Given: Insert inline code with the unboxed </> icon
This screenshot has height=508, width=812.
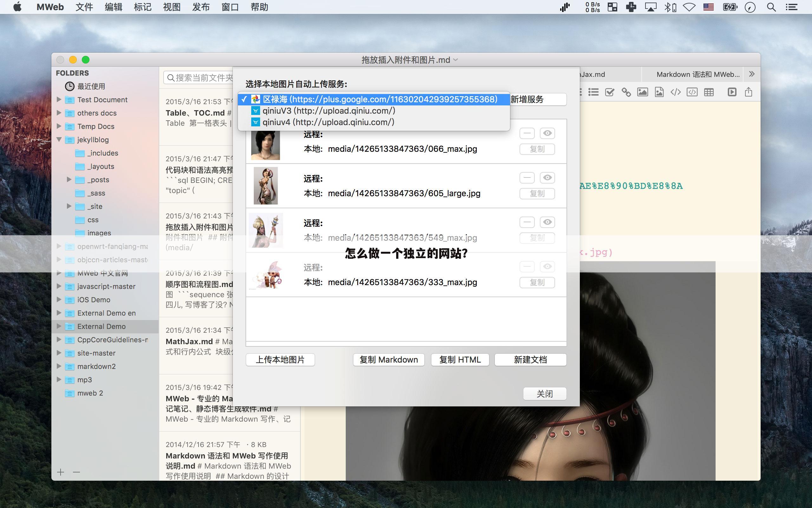Looking at the screenshot, I should click(675, 92).
